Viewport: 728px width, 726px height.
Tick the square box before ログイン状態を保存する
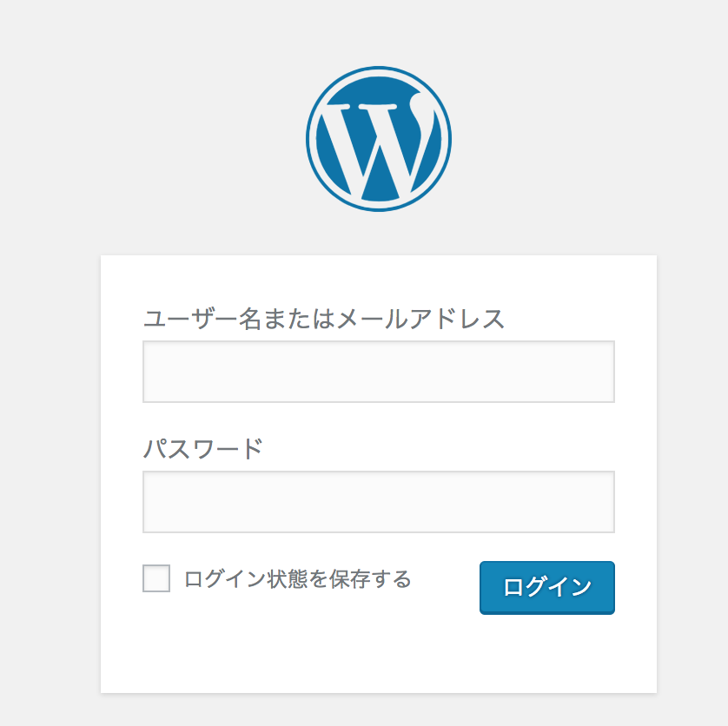click(x=156, y=578)
